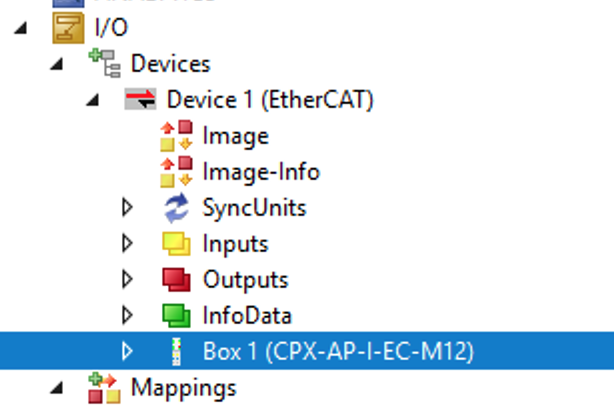614x408 pixels.
Task: Collapse the Devices node
Action: 57,64
